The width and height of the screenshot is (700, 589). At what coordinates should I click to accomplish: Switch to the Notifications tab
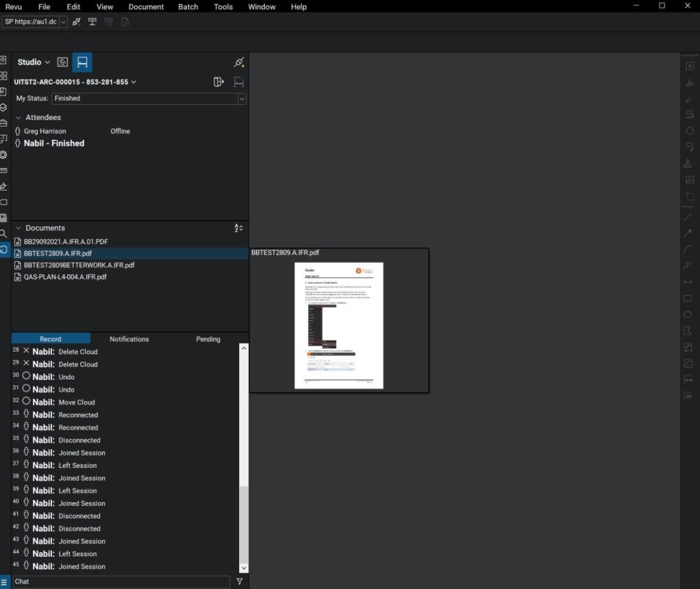(x=129, y=339)
